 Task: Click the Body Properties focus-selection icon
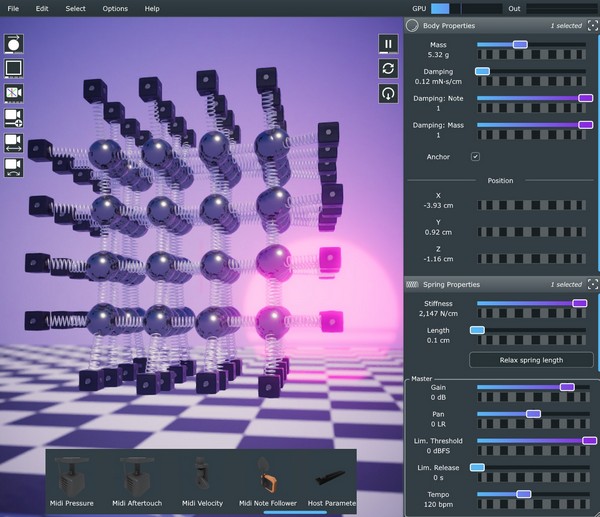pyautogui.click(x=592, y=25)
